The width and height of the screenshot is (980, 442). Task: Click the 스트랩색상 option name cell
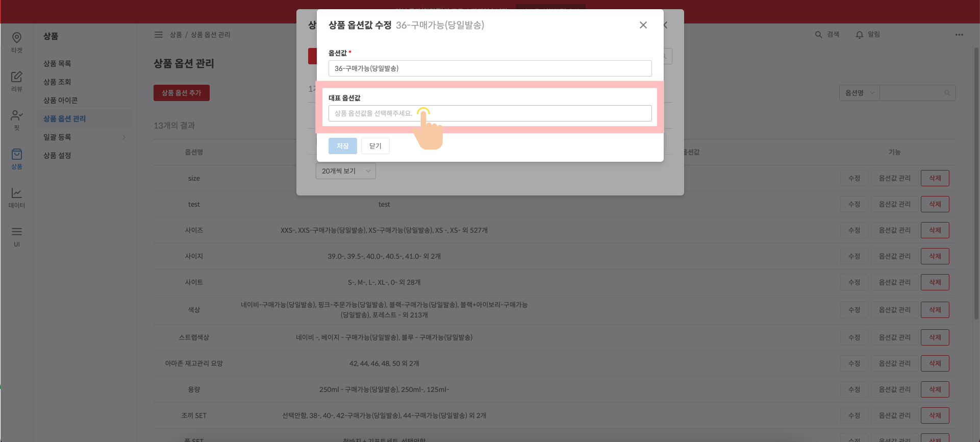[194, 337]
